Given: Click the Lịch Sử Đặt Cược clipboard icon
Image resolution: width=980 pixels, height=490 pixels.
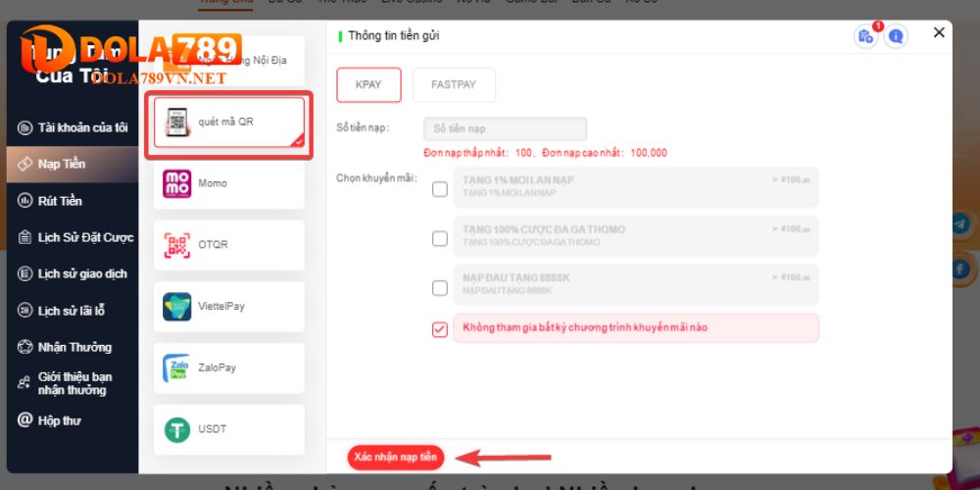Looking at the screenshot, I should (25, 237).
